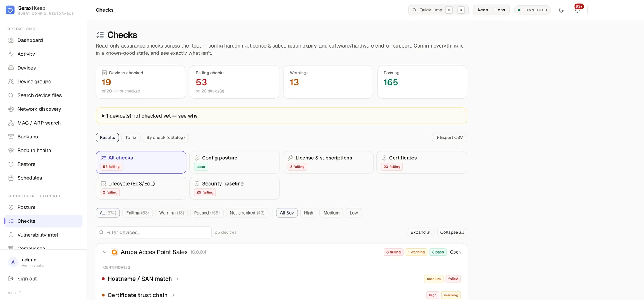Expand Certificate trust chain details
This screenshot has width=644, height=300.
pos(173,295)
